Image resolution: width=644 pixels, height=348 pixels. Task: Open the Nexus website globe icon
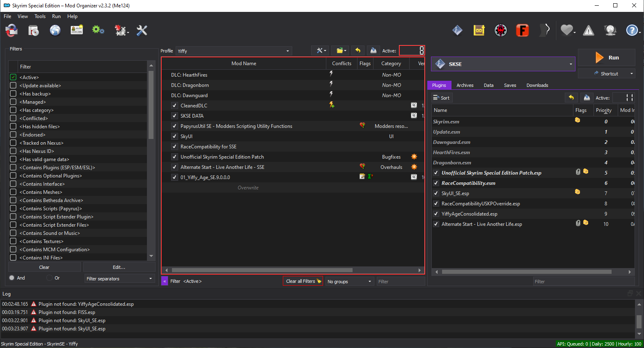55,30
